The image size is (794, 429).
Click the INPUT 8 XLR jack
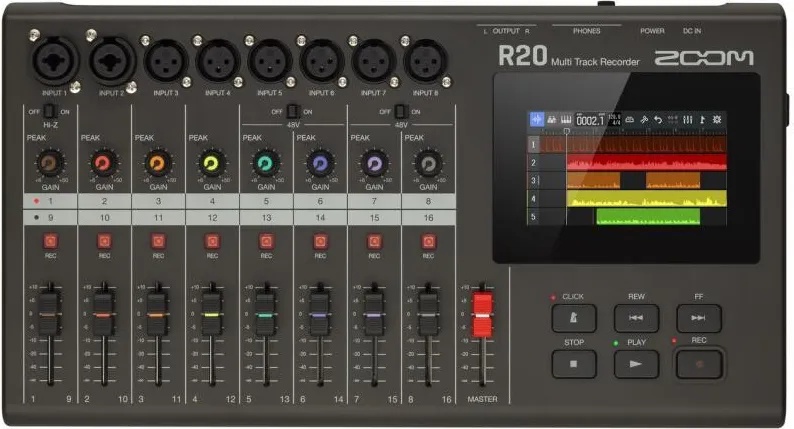pos(425,62)
